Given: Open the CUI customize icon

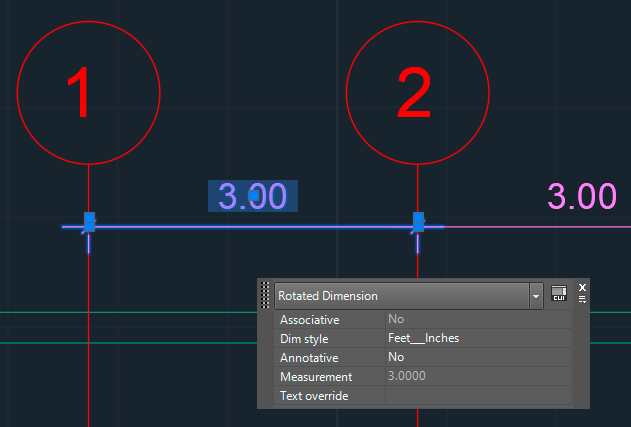Looking at the screenshot, I should click(x=559, y=293).
